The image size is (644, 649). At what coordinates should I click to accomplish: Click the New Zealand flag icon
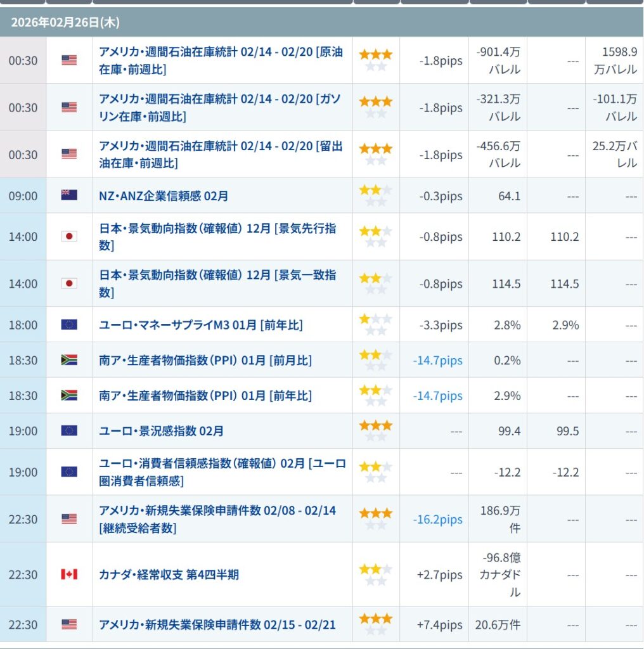click(x=69, y=195)
